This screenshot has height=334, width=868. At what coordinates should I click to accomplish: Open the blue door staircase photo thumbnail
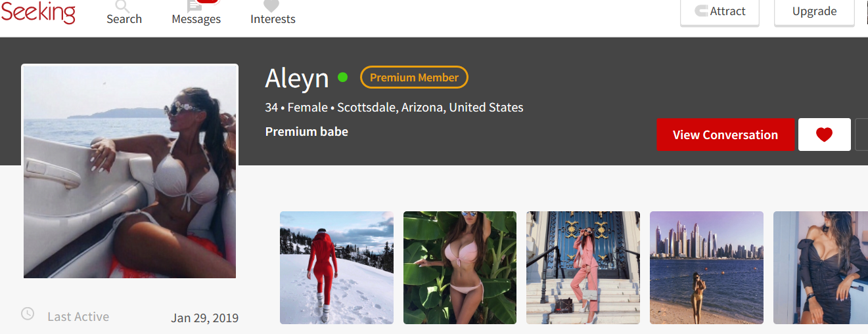(583, 268)
